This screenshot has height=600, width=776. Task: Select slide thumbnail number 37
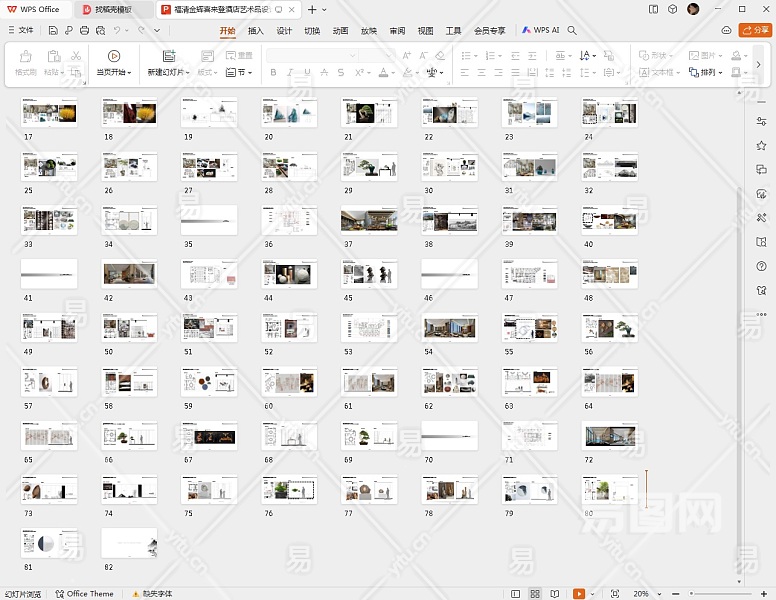click(x=369, y=220)
